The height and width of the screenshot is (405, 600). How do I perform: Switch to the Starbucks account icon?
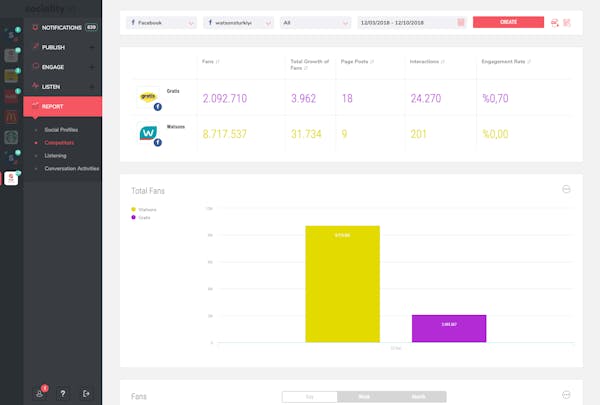pos(11,137)
